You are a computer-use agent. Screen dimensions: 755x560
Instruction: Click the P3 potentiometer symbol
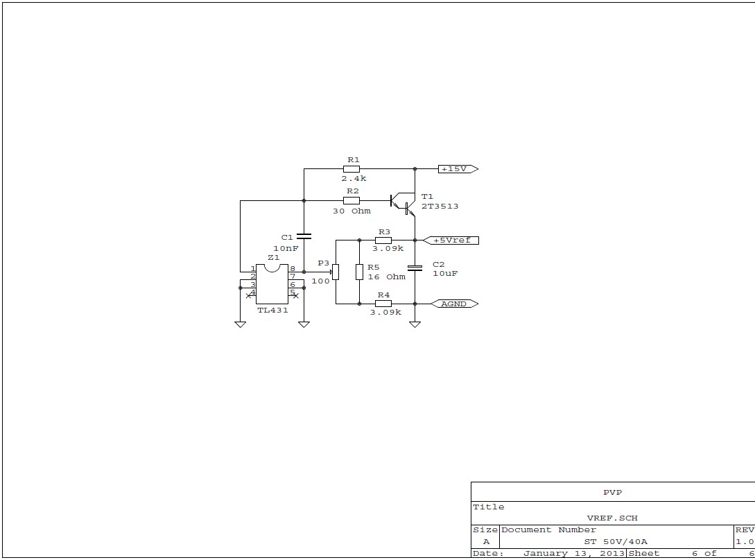[336, 272]
